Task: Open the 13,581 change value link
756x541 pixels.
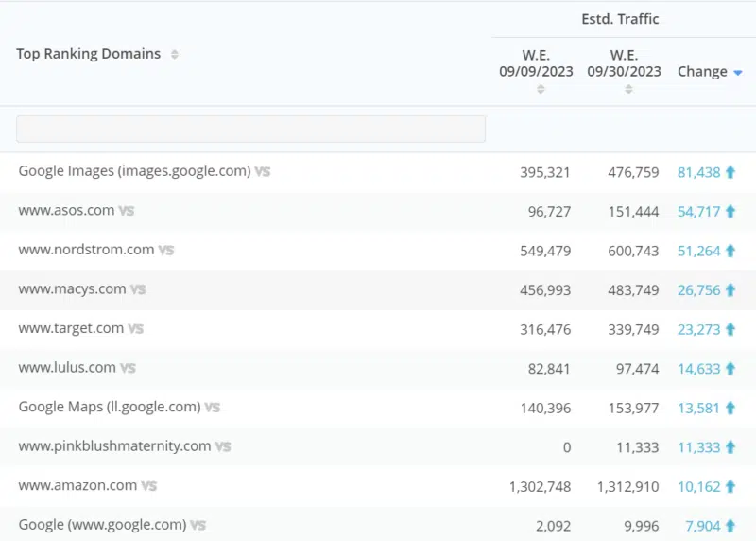Action: [x=698, y=409]
